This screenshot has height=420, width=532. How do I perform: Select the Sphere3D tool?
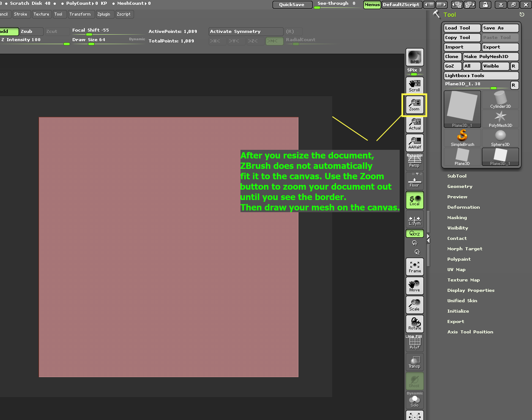tap(500, 138)
